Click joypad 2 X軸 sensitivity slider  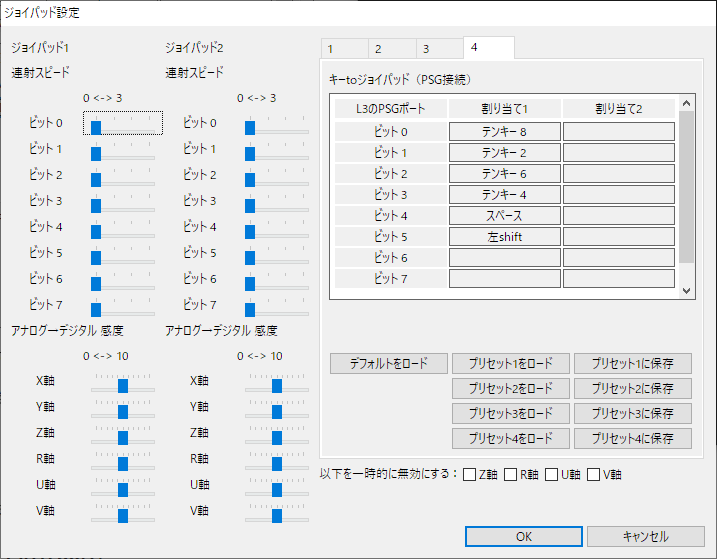tap(278, 385)
